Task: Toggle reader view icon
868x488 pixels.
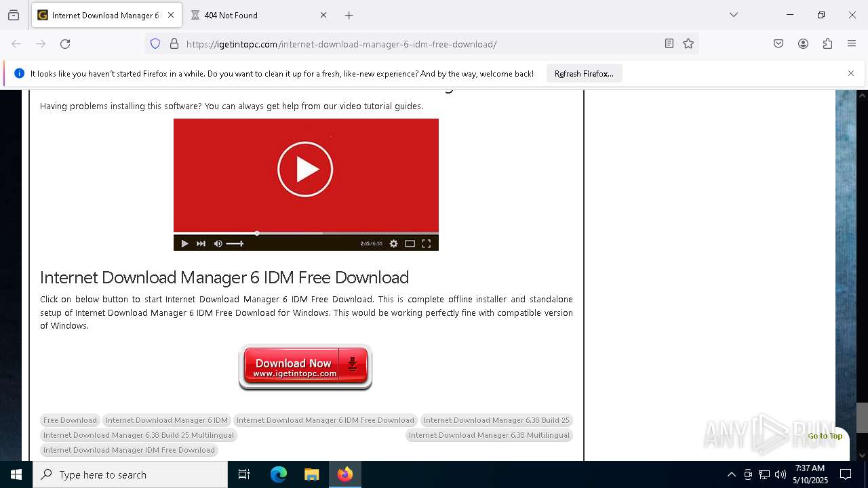Action: [x=669, y=44]
